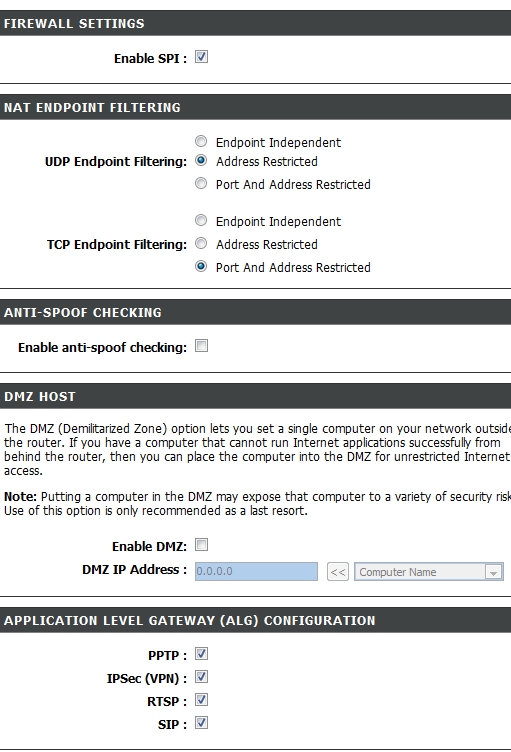Click the DMZ IP Address field
The width and height of the screenshot is (511, 752).
(256, 571)
